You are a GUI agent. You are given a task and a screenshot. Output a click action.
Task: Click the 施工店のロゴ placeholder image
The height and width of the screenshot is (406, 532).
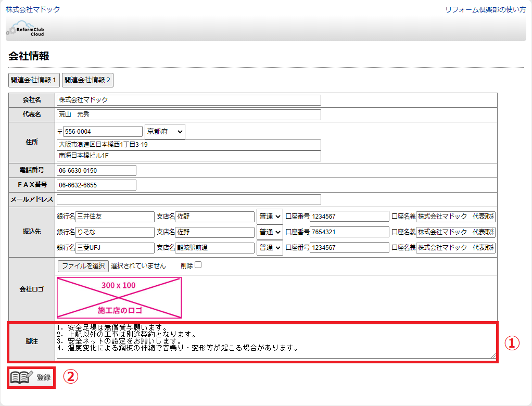click(119, 298)
